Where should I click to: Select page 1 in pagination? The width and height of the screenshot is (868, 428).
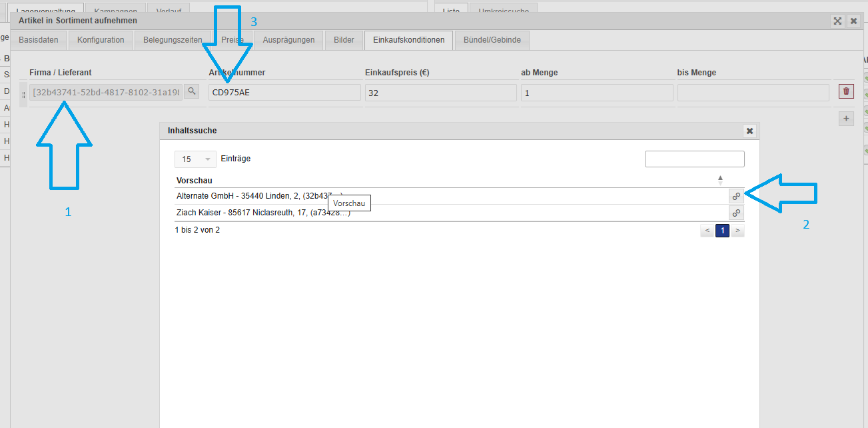(722, 231)
